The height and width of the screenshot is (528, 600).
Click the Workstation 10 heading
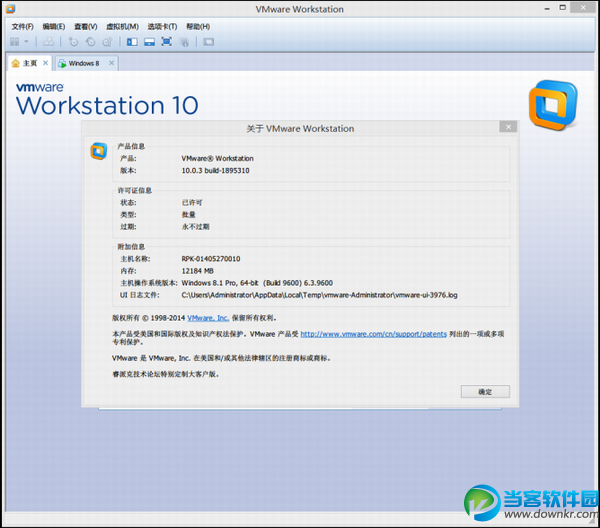tap(107, 106)
